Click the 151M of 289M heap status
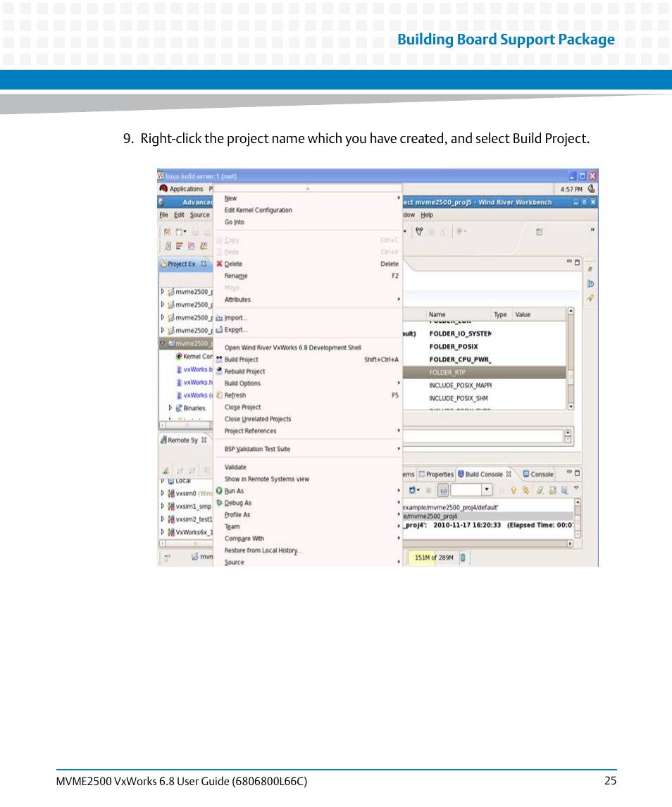 point(433,557)
